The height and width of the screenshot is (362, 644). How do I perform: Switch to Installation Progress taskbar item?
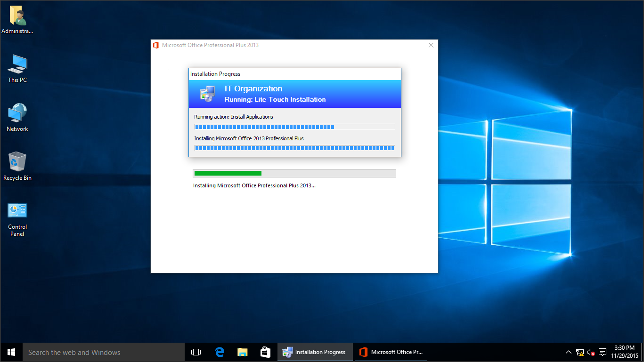(315, 352)
